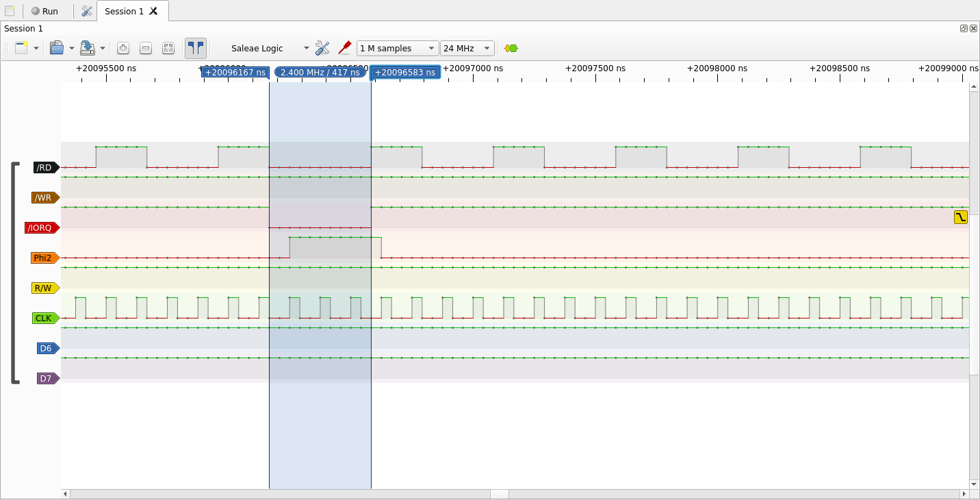Click the falling-edge trigger marker on /IORQ row
The image size is (980, 500).
coord(961,217)
